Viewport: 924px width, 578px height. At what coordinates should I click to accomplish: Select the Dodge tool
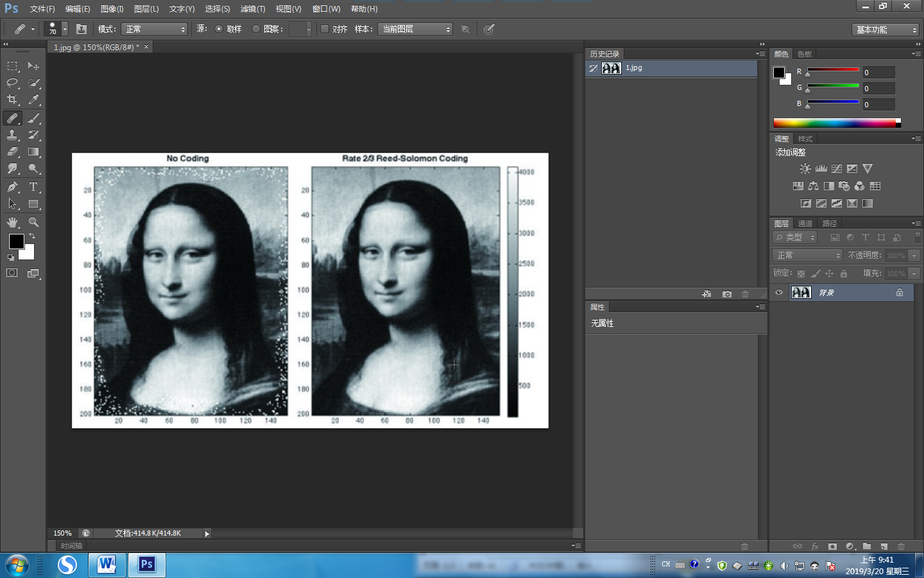click(x=33, y=169)
